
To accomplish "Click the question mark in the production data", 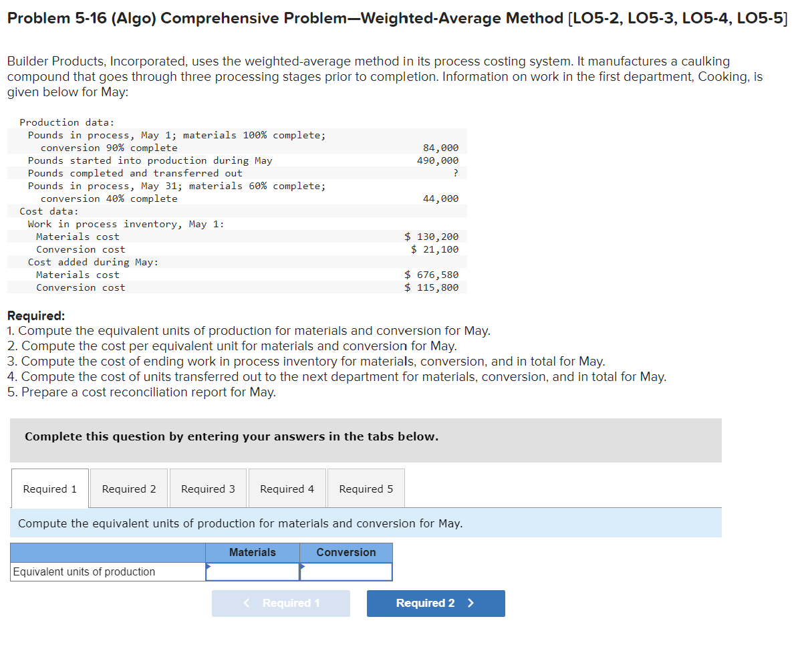I will 456,173.
